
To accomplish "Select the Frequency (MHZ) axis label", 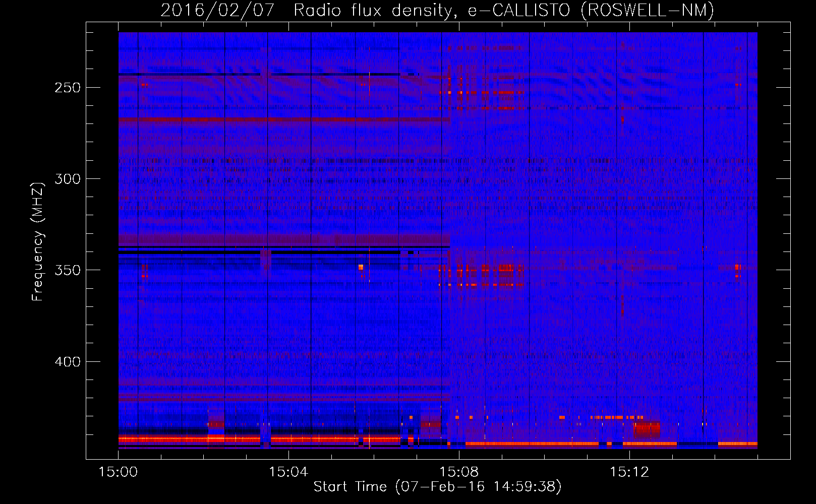I will point(38,241).
